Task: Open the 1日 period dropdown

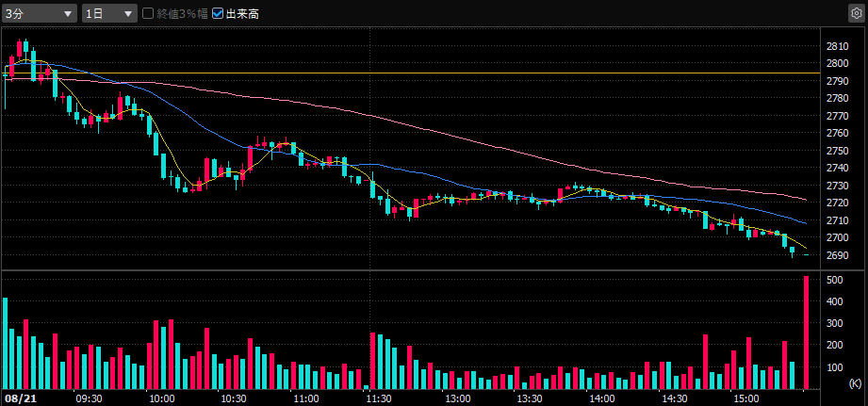Action: click(x=109, y=14)
